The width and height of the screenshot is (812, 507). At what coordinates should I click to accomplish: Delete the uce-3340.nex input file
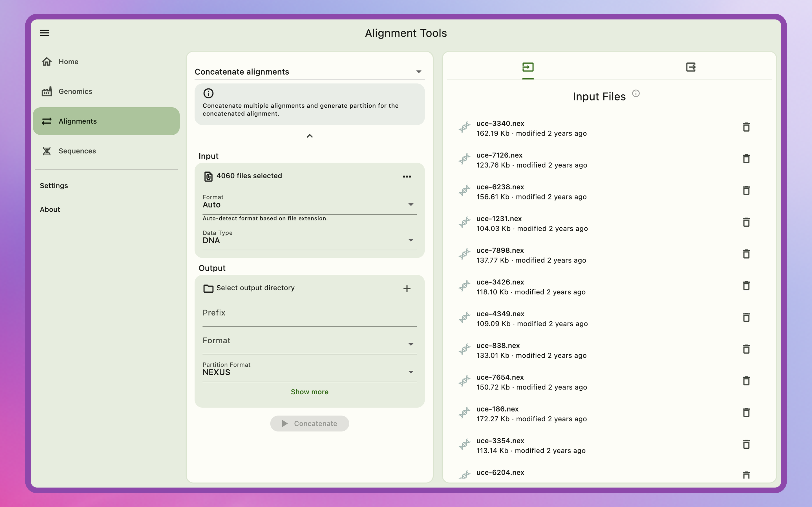tap(746, 127)
